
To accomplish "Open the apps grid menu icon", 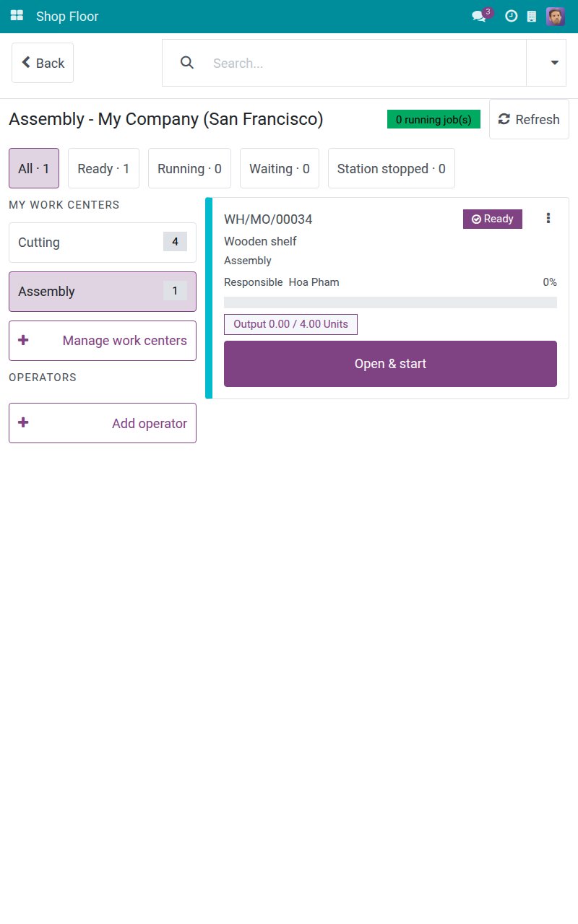I will [17, 16].
